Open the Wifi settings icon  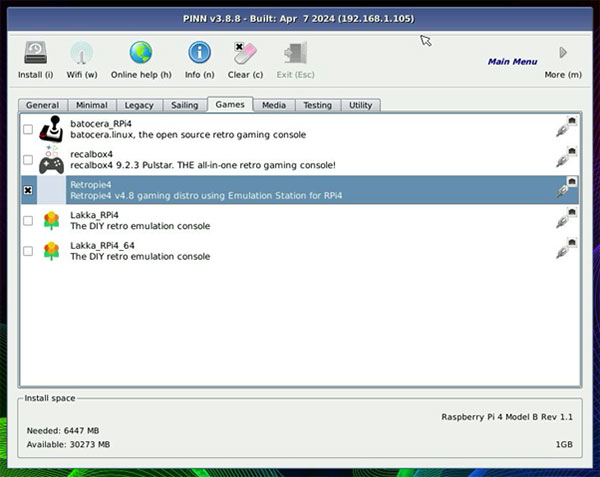click(82, 53)
